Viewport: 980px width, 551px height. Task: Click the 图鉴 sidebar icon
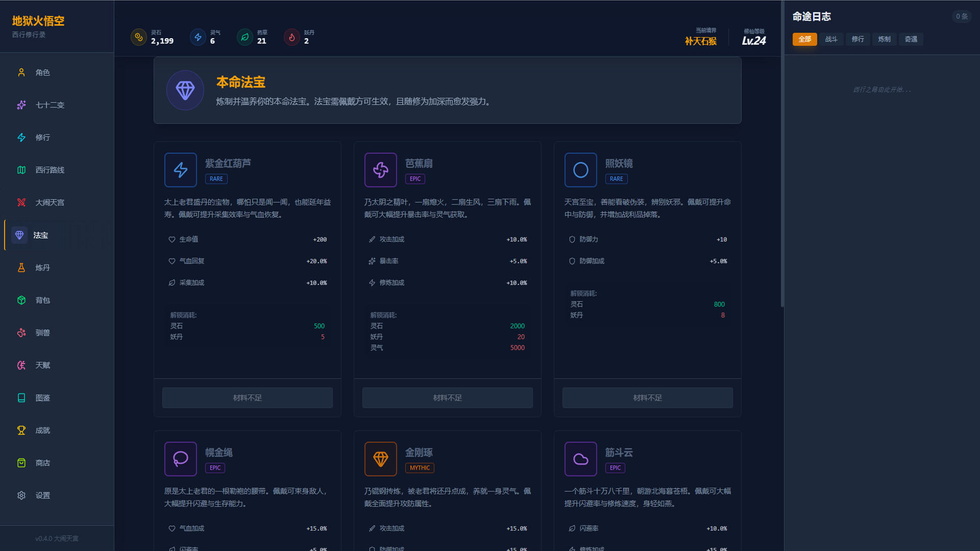pos(21,397)
